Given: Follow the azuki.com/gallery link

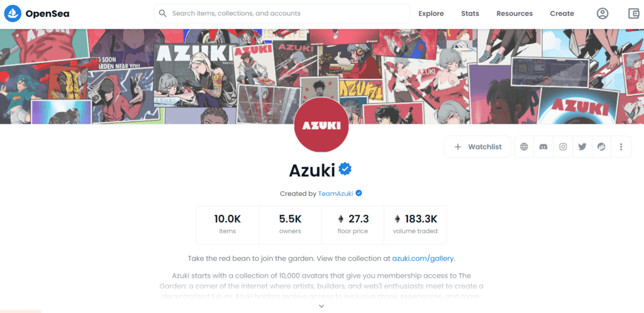Looking at the screenshot, I should (423, 259).
